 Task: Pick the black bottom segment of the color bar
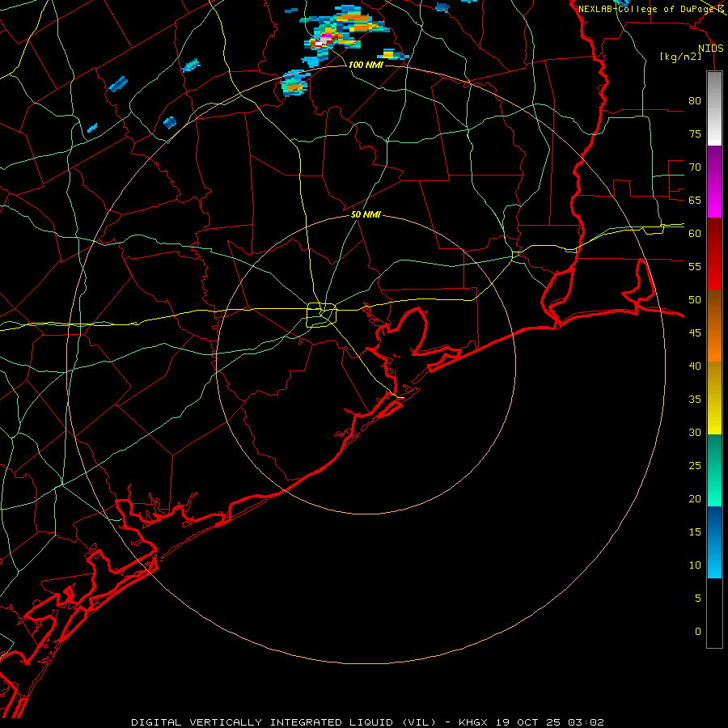click(x=714, y=613)
